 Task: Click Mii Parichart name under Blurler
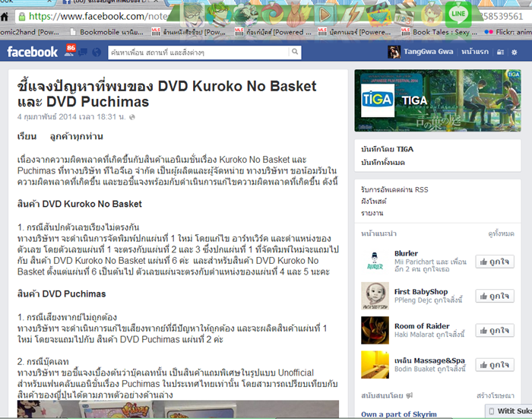tap(414, 262)
